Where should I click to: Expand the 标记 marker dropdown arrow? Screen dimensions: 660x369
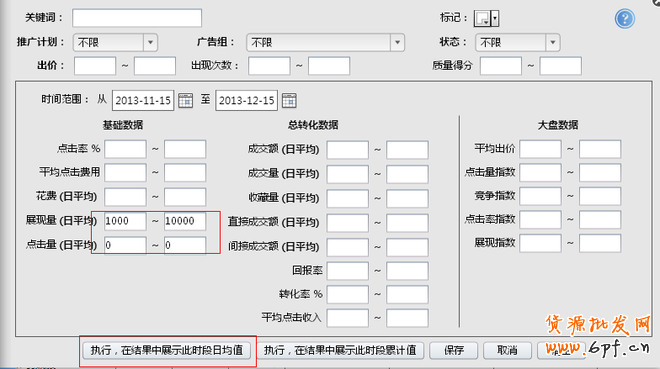coord(495,19)
